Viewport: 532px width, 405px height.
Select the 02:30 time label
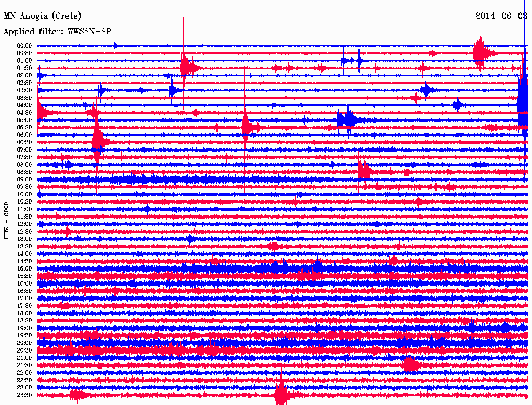24,83
